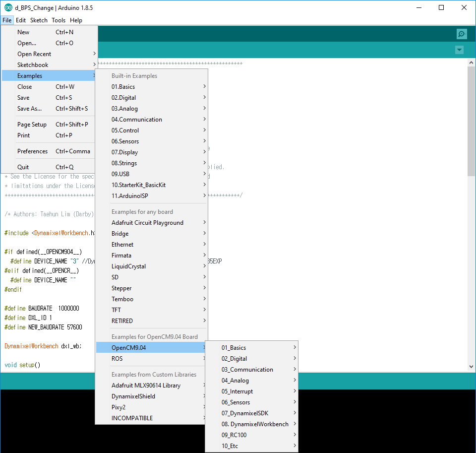Open the ROS examples entry

[x=152, y=359]
